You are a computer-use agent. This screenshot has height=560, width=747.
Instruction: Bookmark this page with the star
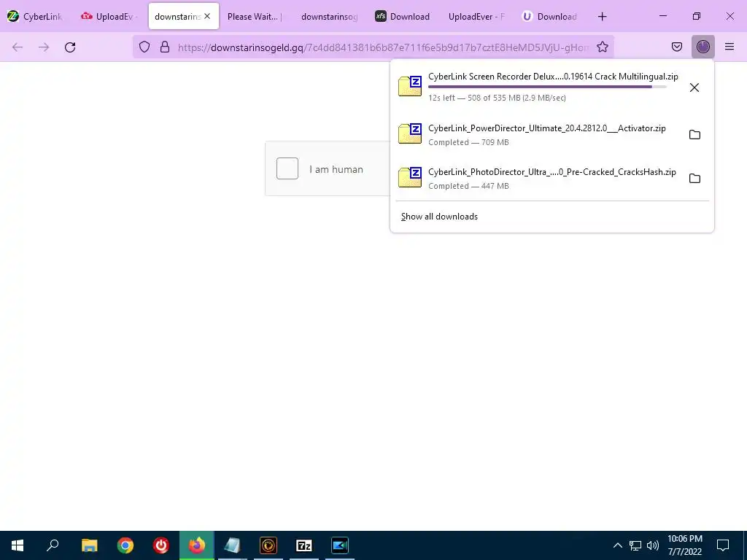(x=603, y=47)
